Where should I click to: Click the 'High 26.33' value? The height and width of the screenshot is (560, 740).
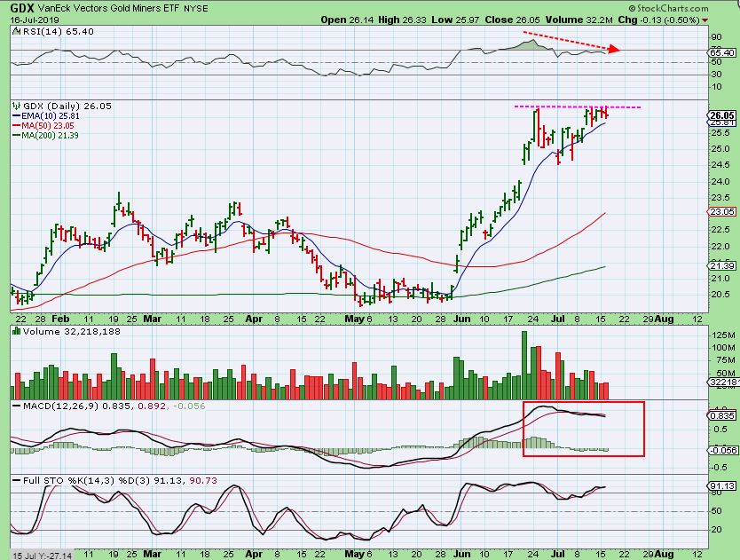[x=402, y=20]
